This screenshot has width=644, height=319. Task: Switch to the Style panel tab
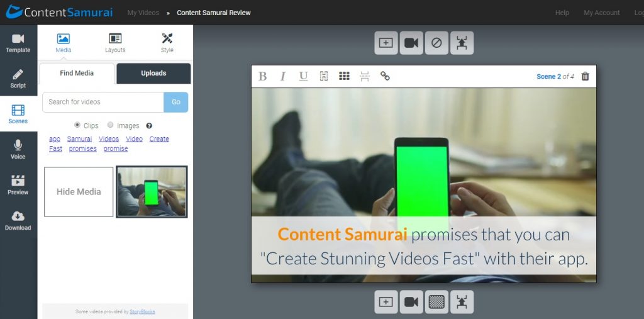167,43
